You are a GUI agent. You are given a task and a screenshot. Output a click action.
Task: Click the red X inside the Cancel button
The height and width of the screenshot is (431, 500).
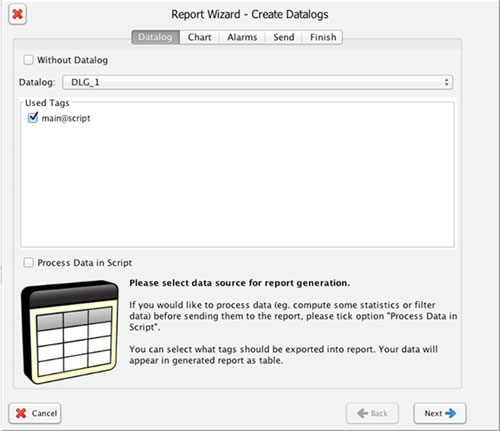[x=21, y=413]
